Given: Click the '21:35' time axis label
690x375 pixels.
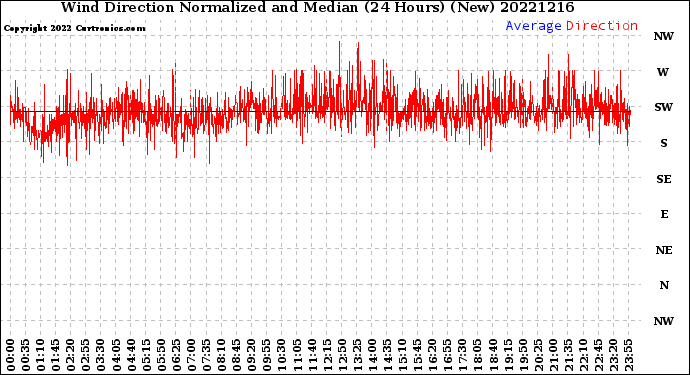Looking at the screenshot, I should pyautogui.click(x=568, y=355).
